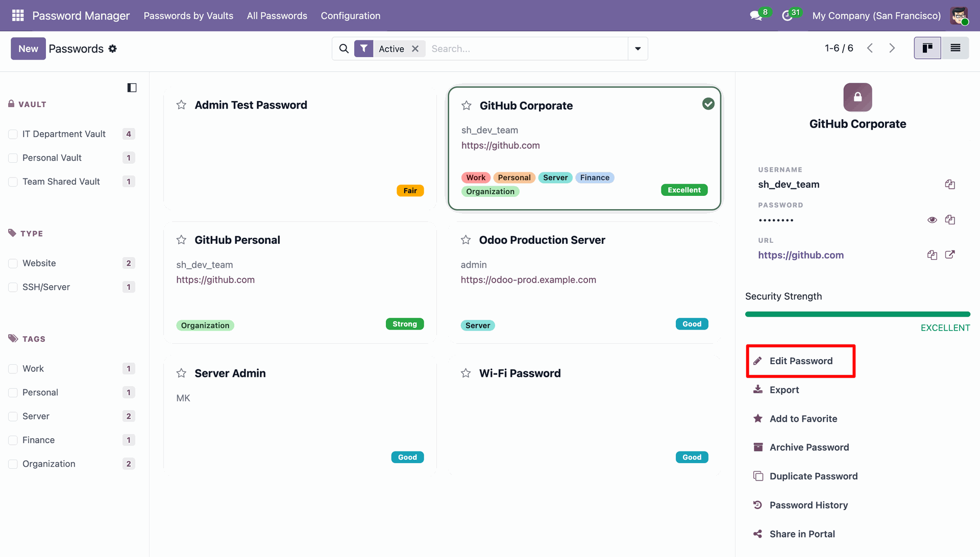Switch to list view
The height and width of the screenshot is (557, 980).
coord(955,48)
